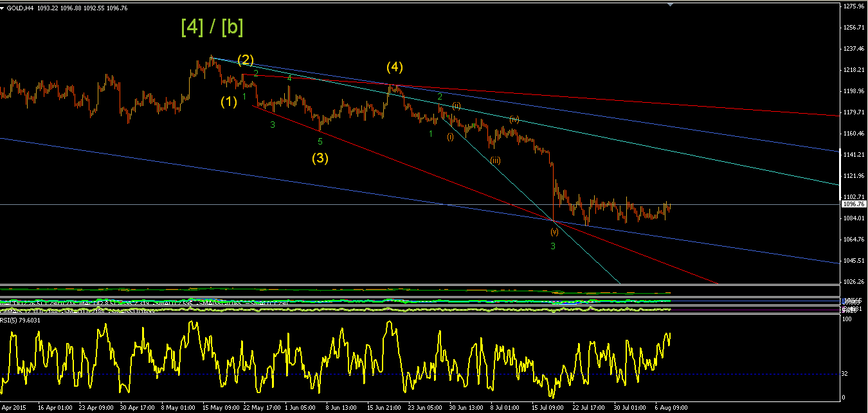Select the orange (iii) wave label
Image resolution: width=868 pixels, height=413 pixels.
495,161
